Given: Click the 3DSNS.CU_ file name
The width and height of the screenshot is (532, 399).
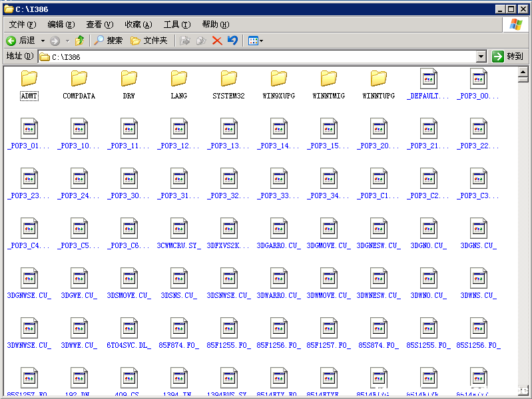Looking at the screenshot, I should 179,295.
